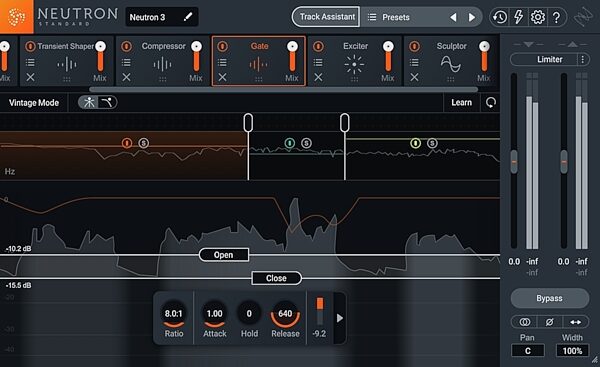600x367 pixels.
Task: Toggle the zero latency lightning icon
Action: (x=518, y=17)
